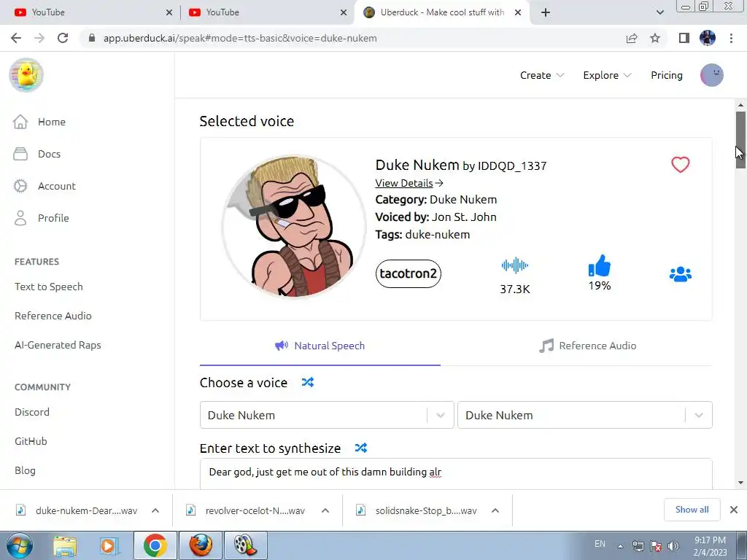Image resolution: width=747 pixels, height=560 pixels.
Task: Click Show all downloads button
Action: point(692,510)
